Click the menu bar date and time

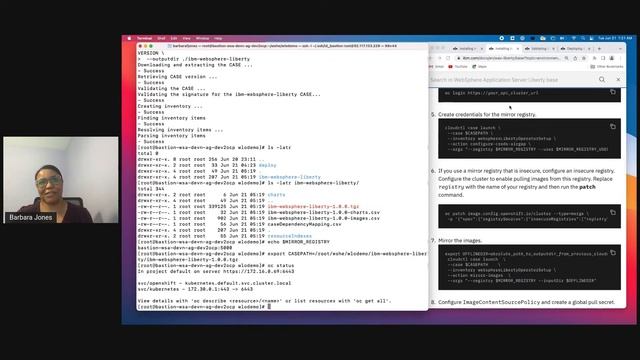tap(615, 38)
